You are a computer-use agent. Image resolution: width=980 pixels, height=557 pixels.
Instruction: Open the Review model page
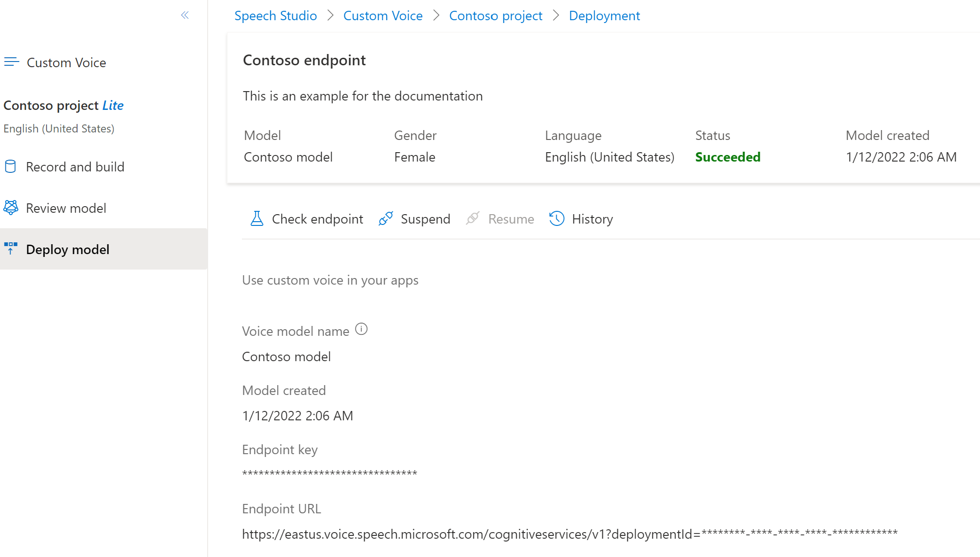click(66, 208)
